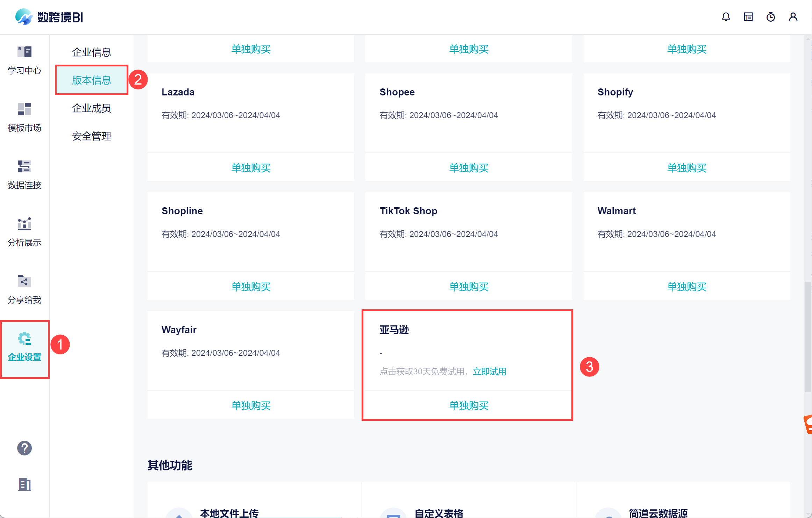Open the notification bell icon

click(726, 17)
